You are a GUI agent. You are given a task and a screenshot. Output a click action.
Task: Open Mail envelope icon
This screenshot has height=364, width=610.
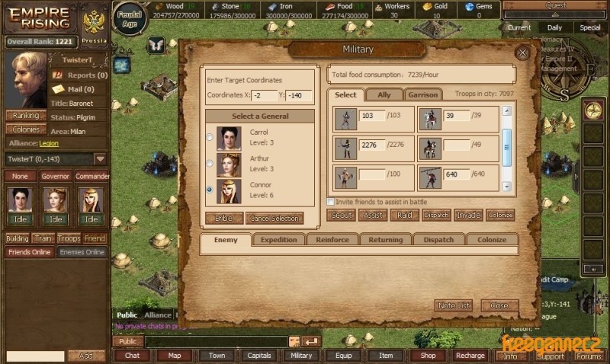point(58,89)
